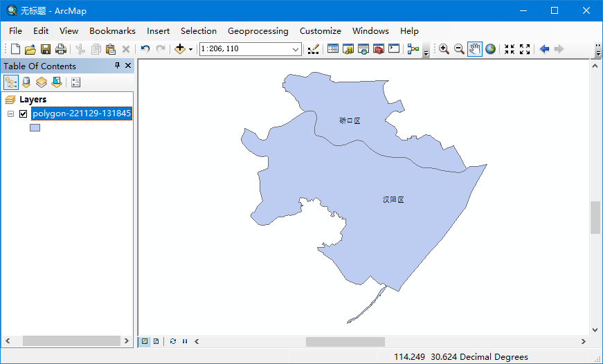Viewport: 603px width, 364px height.
Task: Open the View menu
Action: coord(69,30)
